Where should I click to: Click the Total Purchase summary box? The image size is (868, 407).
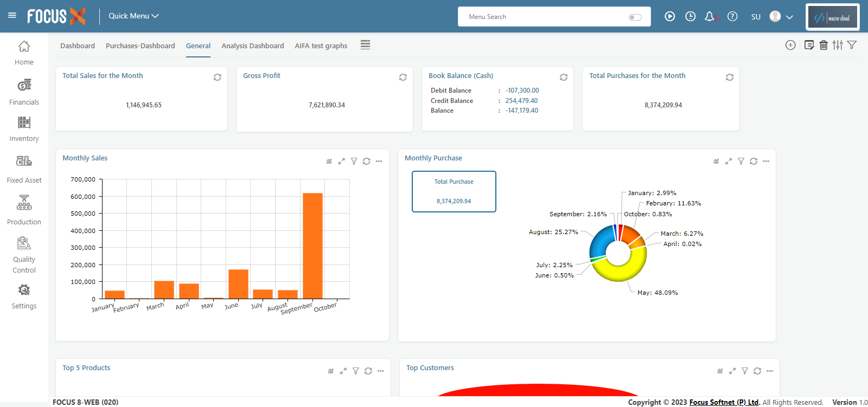(454, 191)
